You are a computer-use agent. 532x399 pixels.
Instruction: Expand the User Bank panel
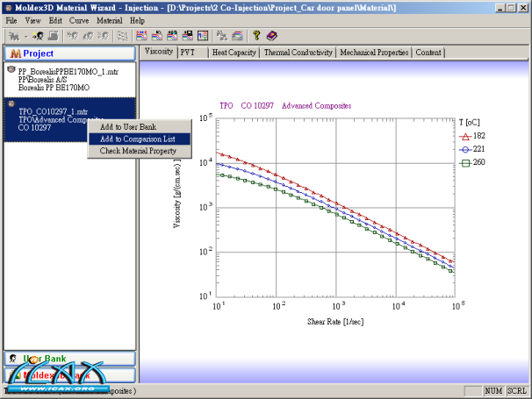(x=68, y=359)
